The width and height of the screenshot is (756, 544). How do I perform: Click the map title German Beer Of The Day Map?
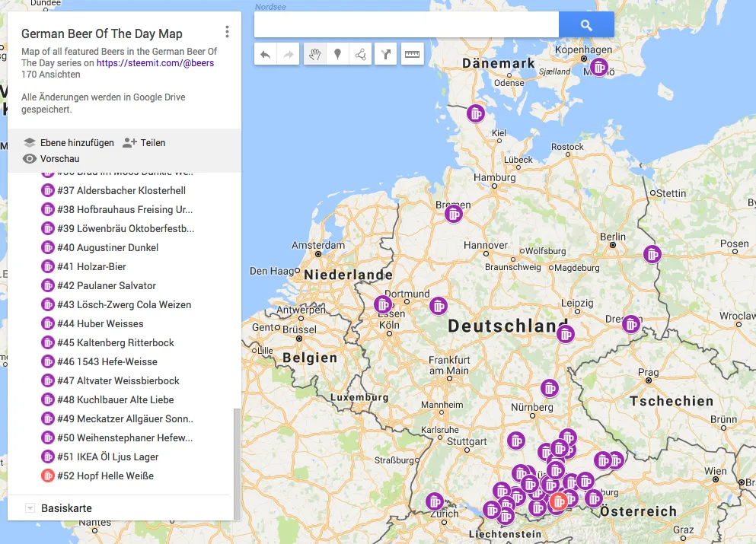[x=102, y=33]
